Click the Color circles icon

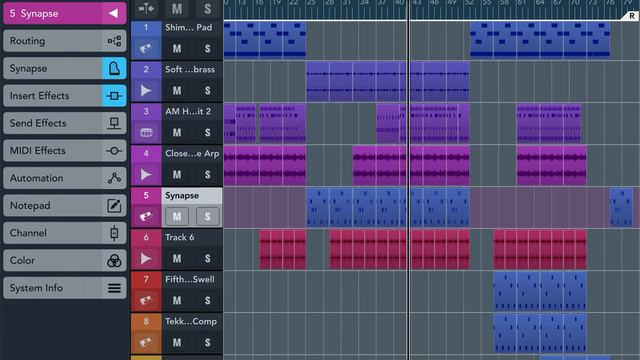114,260
